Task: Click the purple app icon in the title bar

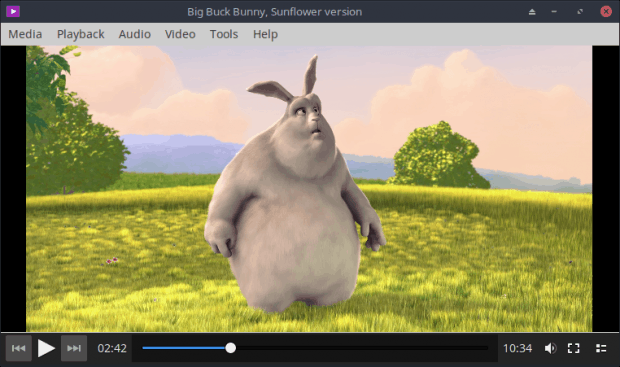Action: [13, 11]
